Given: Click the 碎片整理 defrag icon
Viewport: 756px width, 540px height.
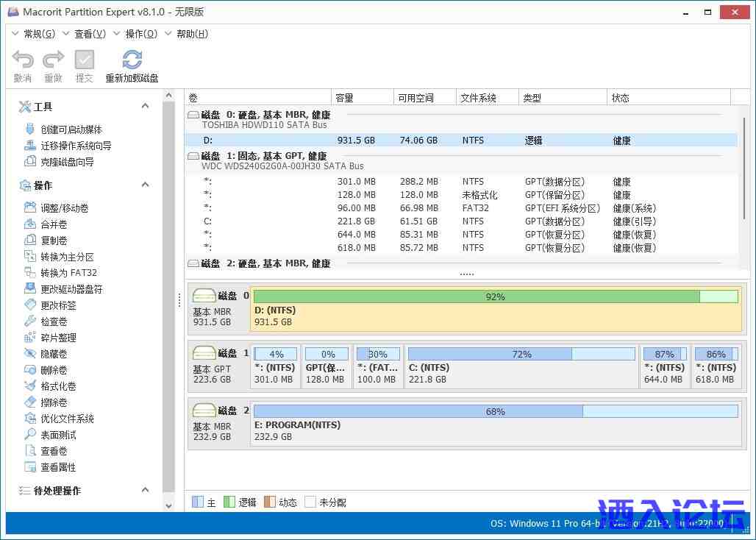Looking at the screenshot, I should click(30, 337).
